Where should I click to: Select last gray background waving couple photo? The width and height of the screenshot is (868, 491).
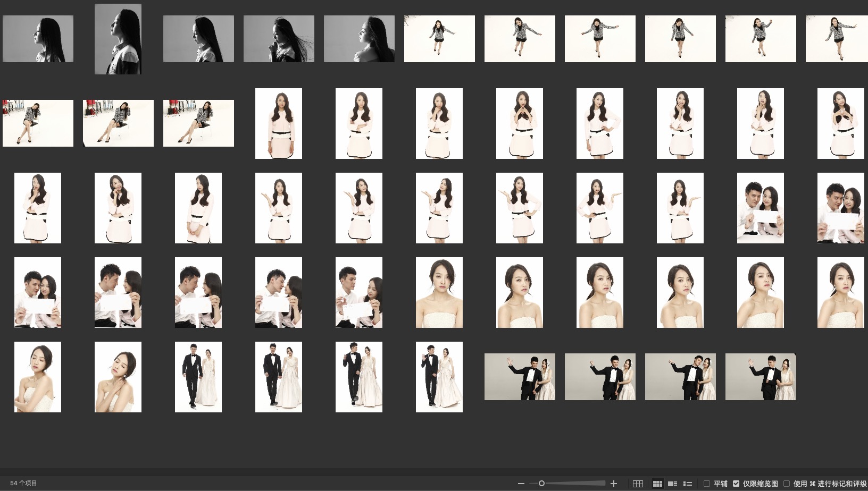(x=760, y=377)
